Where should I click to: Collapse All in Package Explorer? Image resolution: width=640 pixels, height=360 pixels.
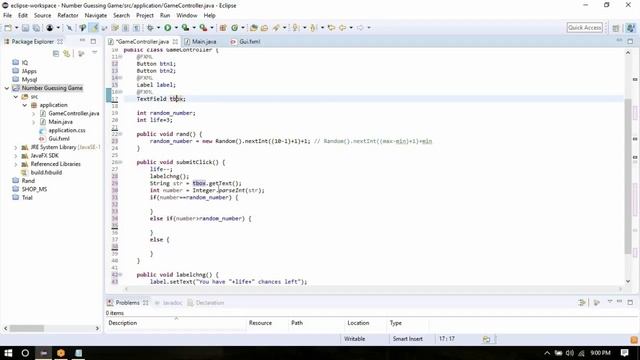pos(56,53)
